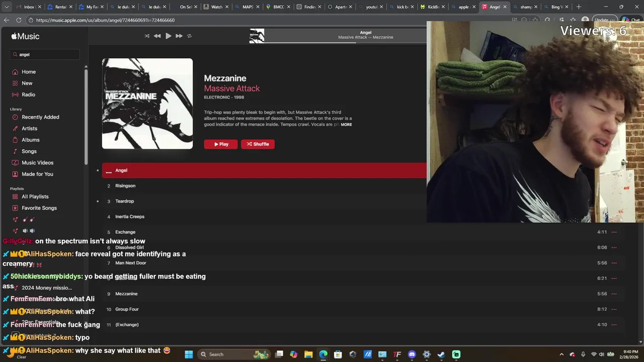Toggle repeat mode in player

click(x=189, y=36)
